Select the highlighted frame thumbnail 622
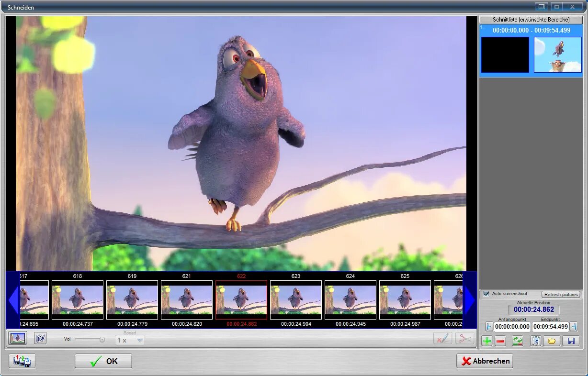The image size is (588, 376). (x=241, y=300)
